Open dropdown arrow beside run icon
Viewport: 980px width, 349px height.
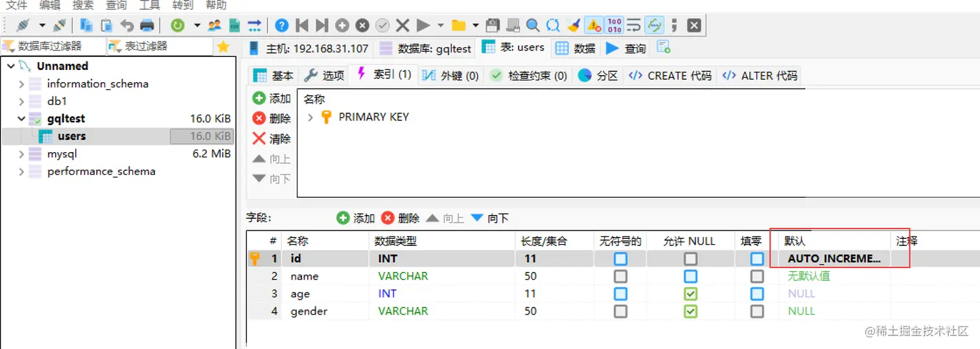coord(441,25)
